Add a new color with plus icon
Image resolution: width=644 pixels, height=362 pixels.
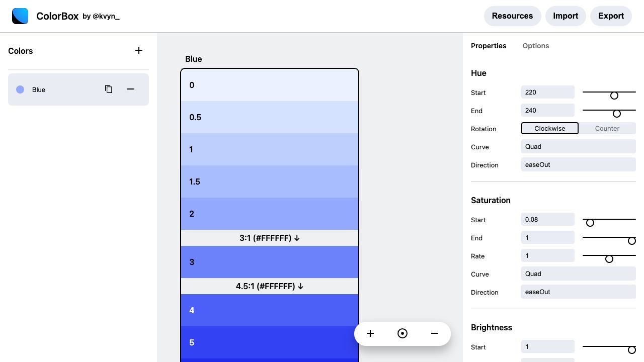[x=139, y=50]
